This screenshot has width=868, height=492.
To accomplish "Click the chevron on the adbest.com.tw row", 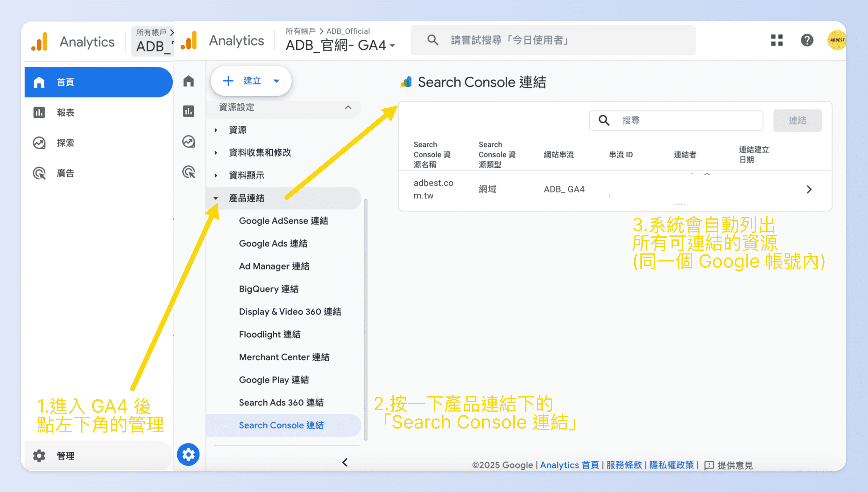I will 809,189.
